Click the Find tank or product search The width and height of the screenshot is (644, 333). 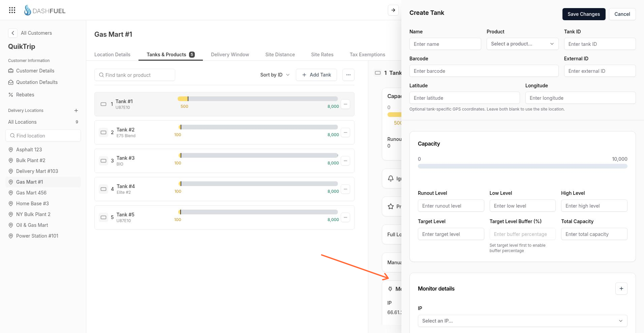tap(135, 75)
